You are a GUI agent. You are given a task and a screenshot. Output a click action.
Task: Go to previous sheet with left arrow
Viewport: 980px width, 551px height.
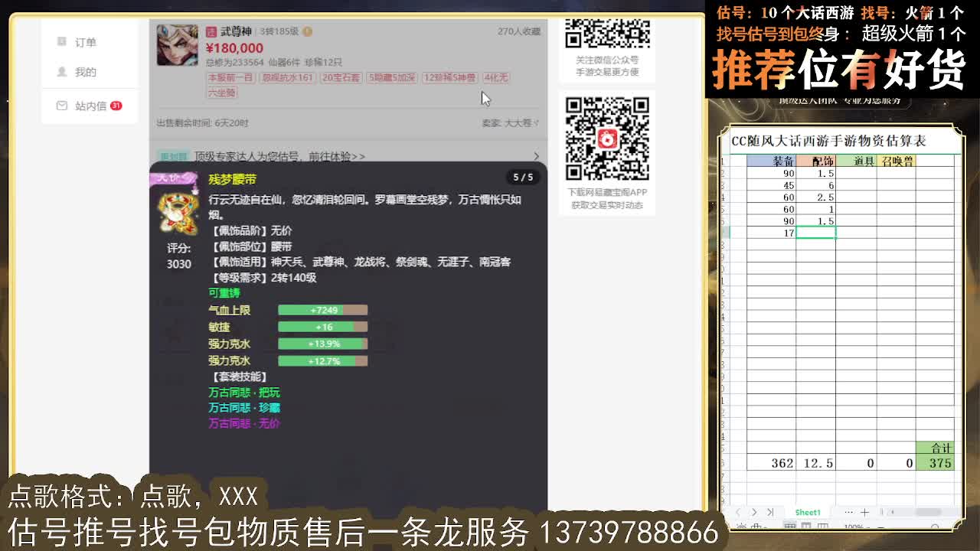[738, 512]
